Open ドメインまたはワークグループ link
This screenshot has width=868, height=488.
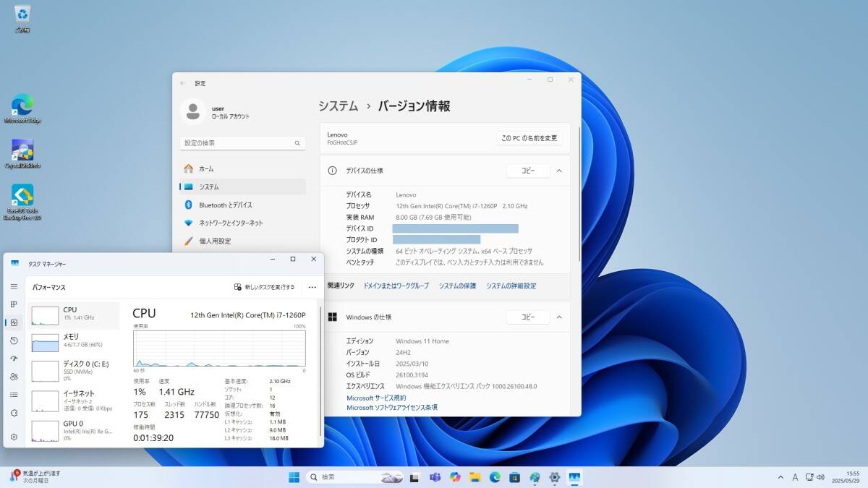(396, 286)
